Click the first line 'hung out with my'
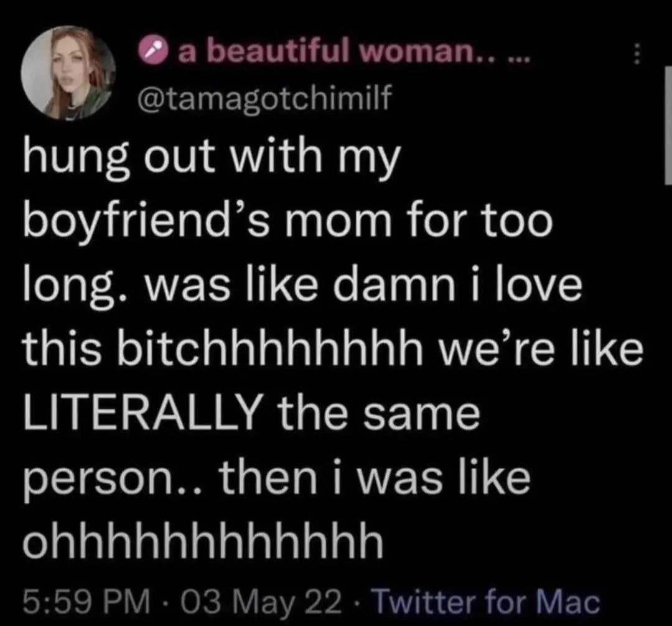 [x=212, y=157]
